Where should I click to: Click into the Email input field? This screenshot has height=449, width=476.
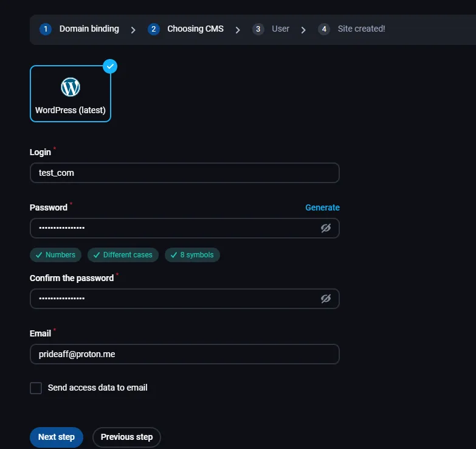185,354
